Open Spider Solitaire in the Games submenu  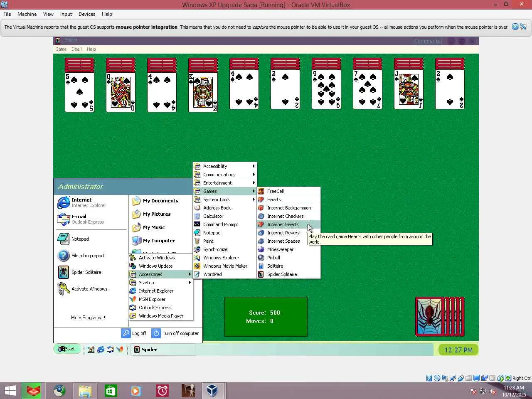click(x=289, y=274)
